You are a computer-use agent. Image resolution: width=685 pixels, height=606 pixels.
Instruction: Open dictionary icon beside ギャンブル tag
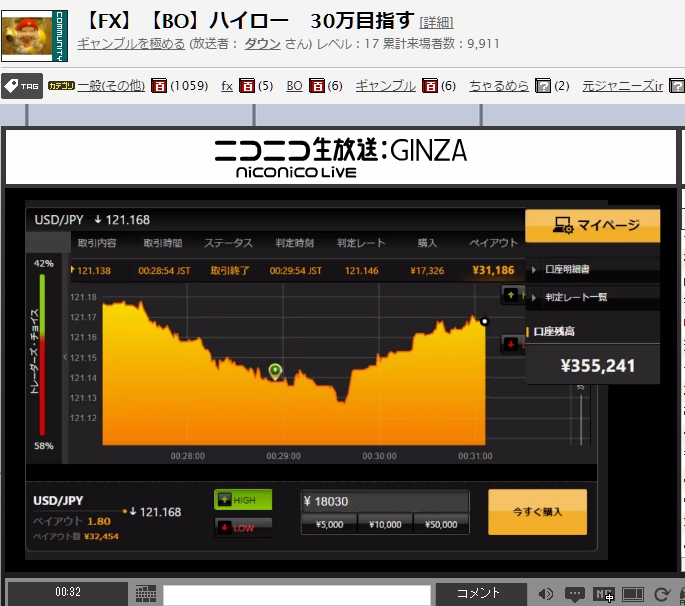pyautogui.click(x=430, y=86)
